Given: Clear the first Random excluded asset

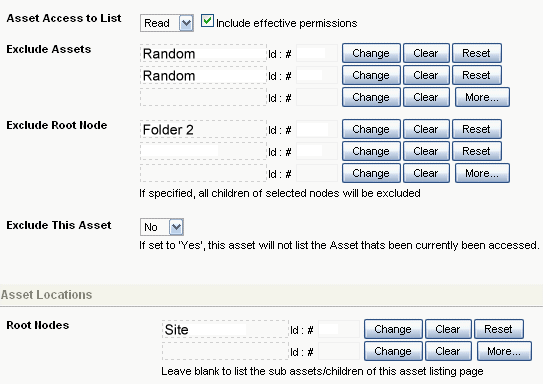Looking at the screenshot, I should pyautogui.click(x=426, y=53).
